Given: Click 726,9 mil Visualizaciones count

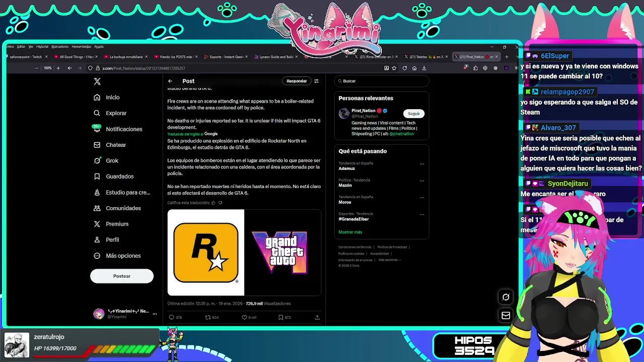Looking at the screenshot, I should 268,304.
